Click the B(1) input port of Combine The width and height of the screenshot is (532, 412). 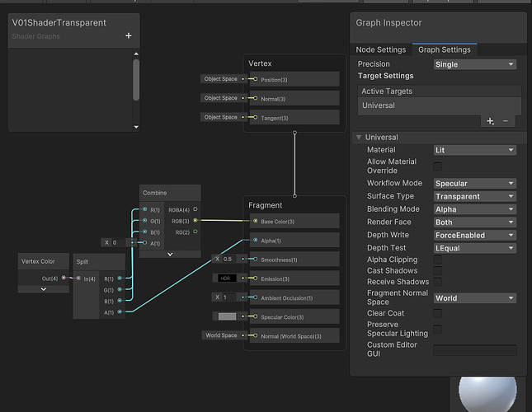[145, 232]
